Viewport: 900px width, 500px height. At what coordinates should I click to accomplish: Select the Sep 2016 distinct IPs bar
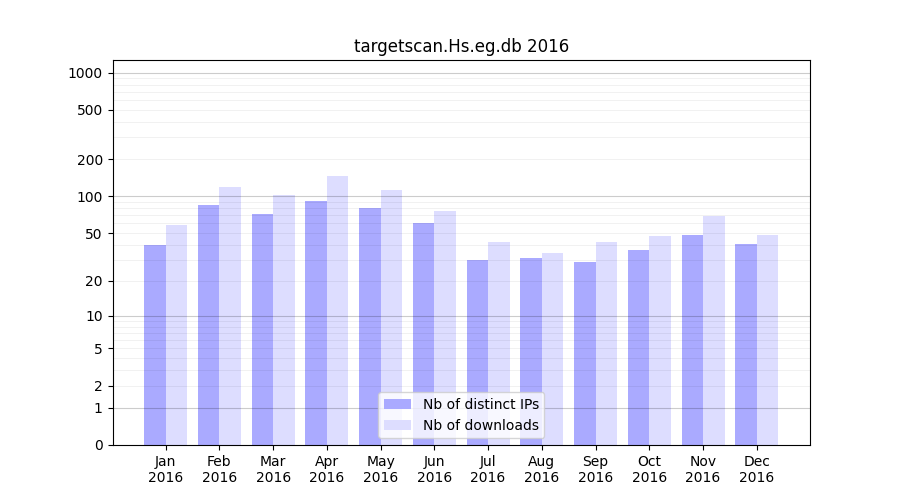pyautogui.click(x=585, y=353)
